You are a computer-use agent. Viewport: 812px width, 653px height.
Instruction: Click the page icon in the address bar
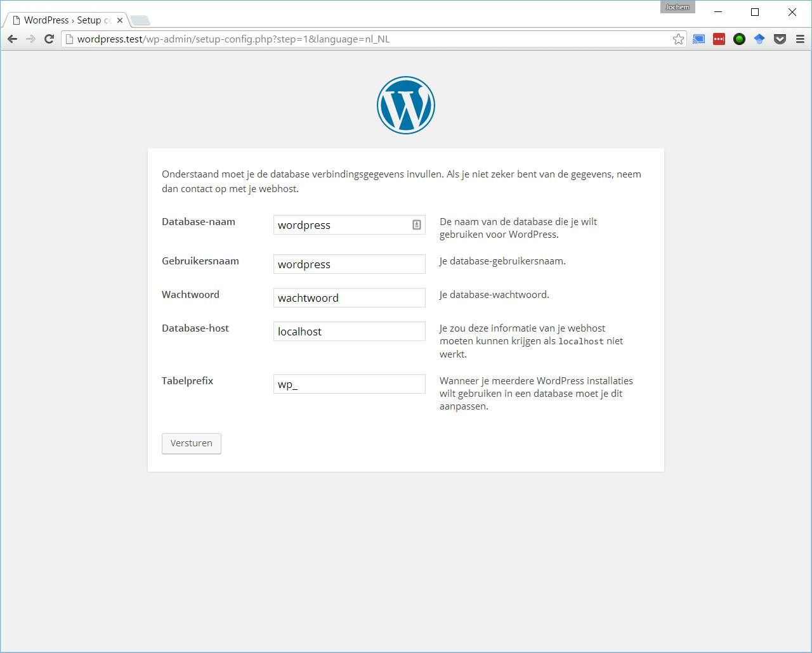coord(69,39)
